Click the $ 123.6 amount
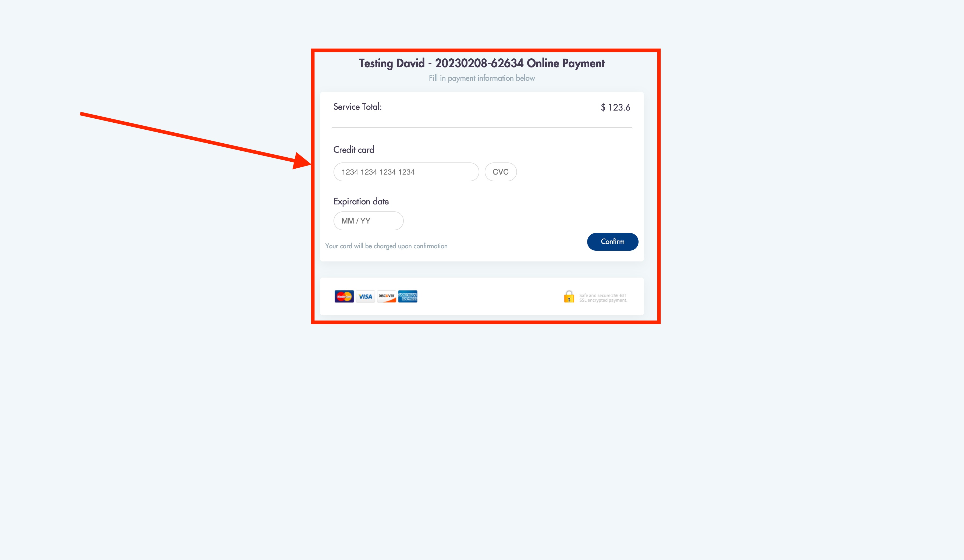The height and width of the screenshot is (560, 964). tap(615, 108)
